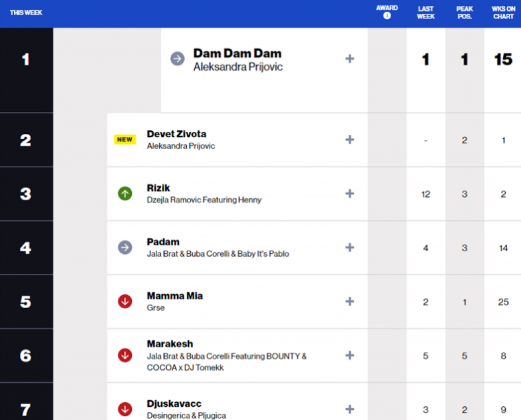Click the NEW badge next to Devet Zivota
Viewport: 521px width, 420px height.
point(125,140)
